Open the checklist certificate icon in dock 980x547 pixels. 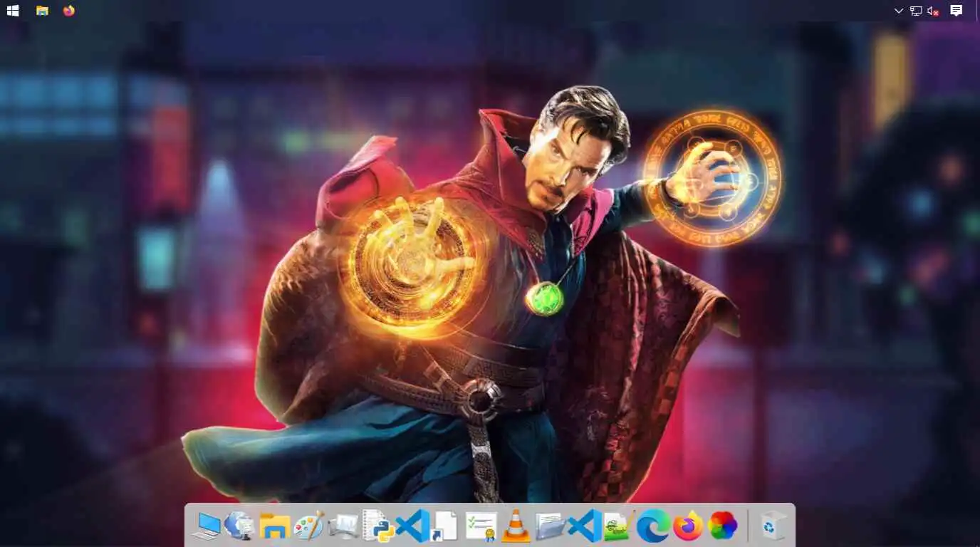[481, 526]
